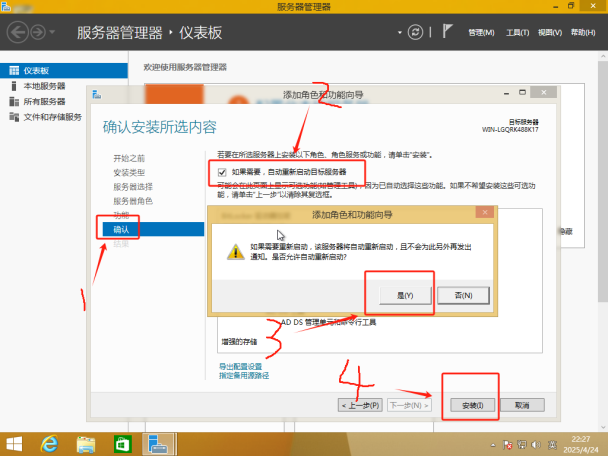This screenshot has width=608, height=456.
Task: Click the 仪表板 grid icon in sidebar
Action: click(x=14, y=71)
